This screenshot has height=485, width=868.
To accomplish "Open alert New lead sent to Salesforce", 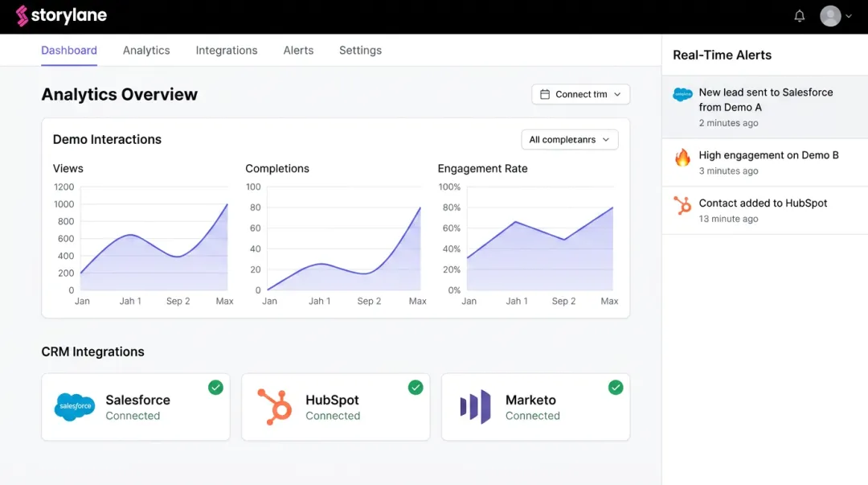I will coord(765,107).
